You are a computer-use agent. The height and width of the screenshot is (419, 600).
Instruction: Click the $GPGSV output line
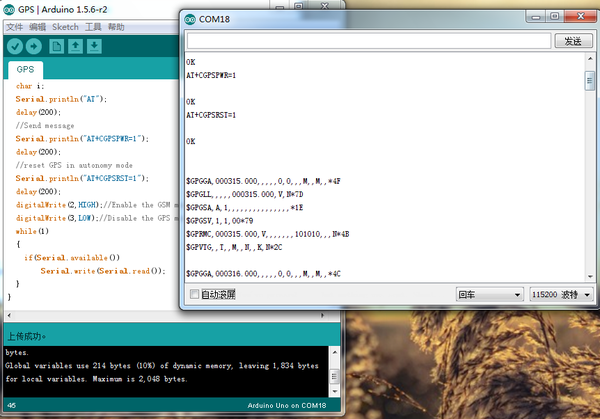220,221
